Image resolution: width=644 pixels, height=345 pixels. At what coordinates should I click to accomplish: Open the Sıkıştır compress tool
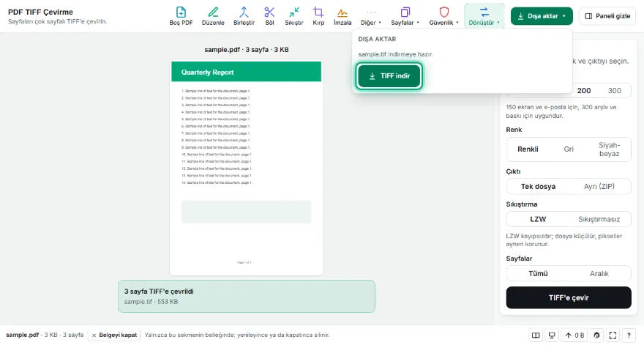pyautogui.click(x=294, y=16)
